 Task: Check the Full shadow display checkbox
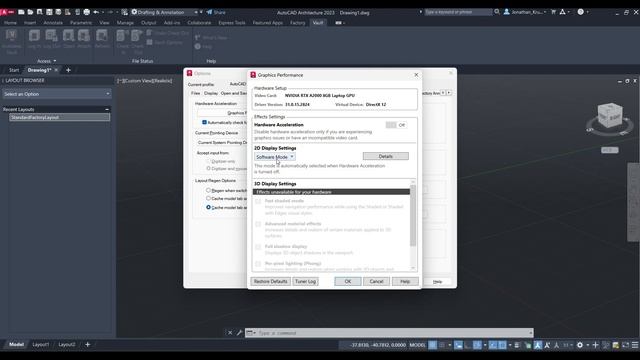pyautogui.click(x=258, y=247)
